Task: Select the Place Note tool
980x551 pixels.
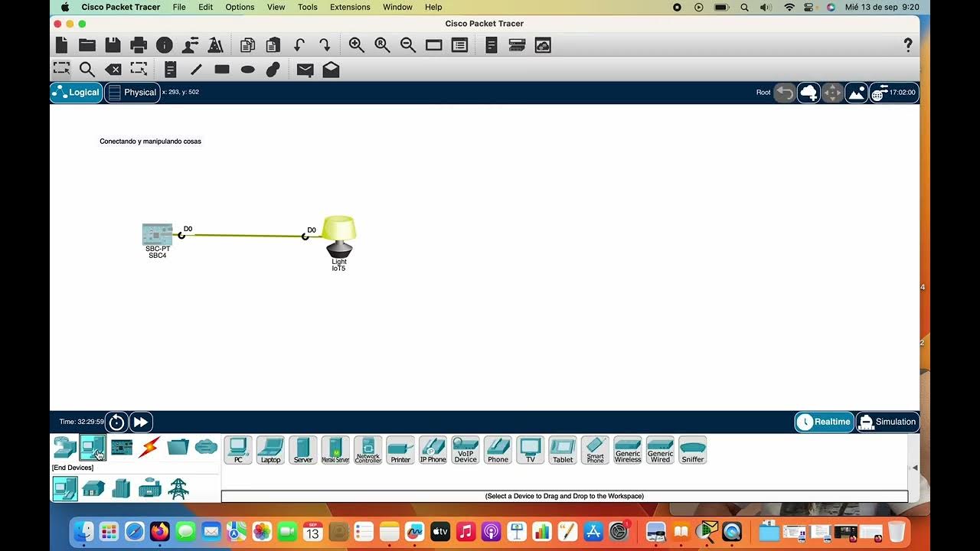Action: click(171, 70)
